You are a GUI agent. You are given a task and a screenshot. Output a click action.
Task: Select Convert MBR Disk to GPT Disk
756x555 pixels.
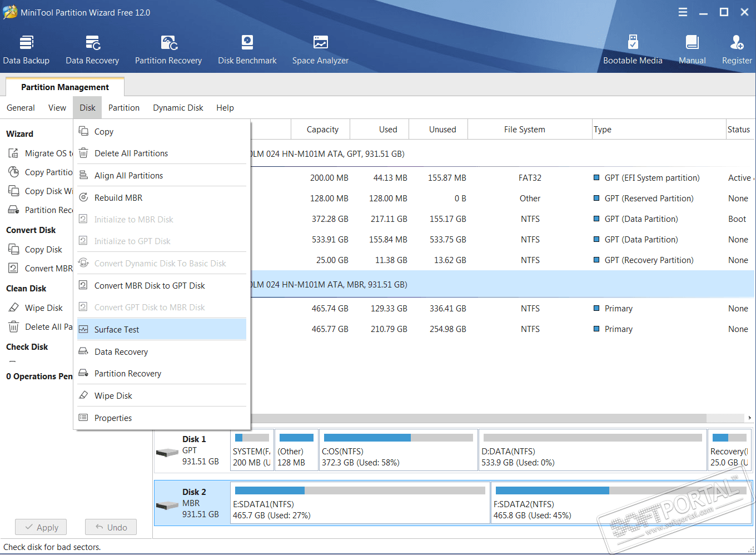click(x=150, y=286)
